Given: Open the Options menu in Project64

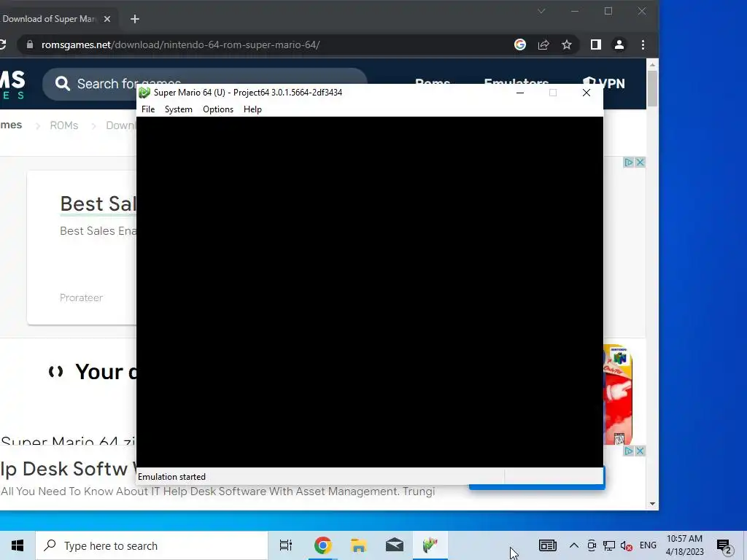Looking at the screenshot, I should [218, 109].
